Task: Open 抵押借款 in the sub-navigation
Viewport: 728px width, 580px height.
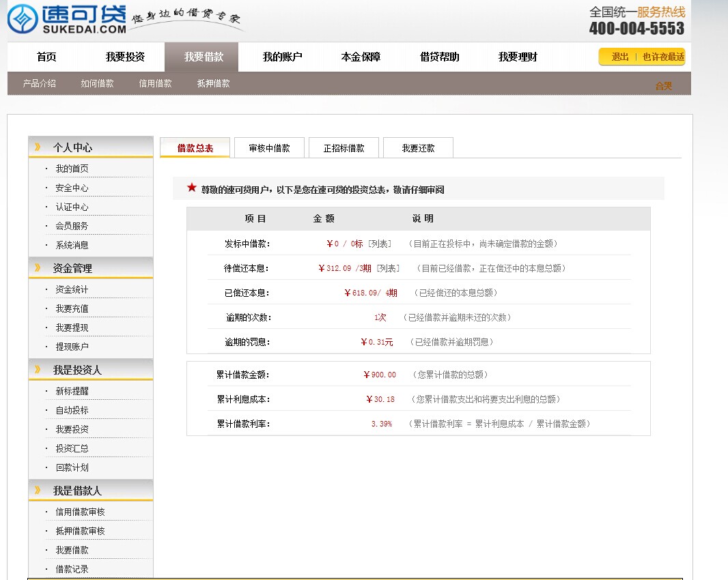Action: click(x=213, y=83)
